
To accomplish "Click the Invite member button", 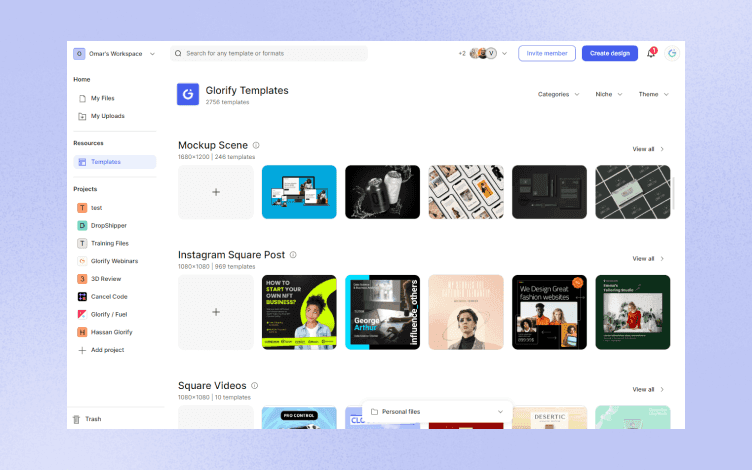I will click(x=547, y=53).
